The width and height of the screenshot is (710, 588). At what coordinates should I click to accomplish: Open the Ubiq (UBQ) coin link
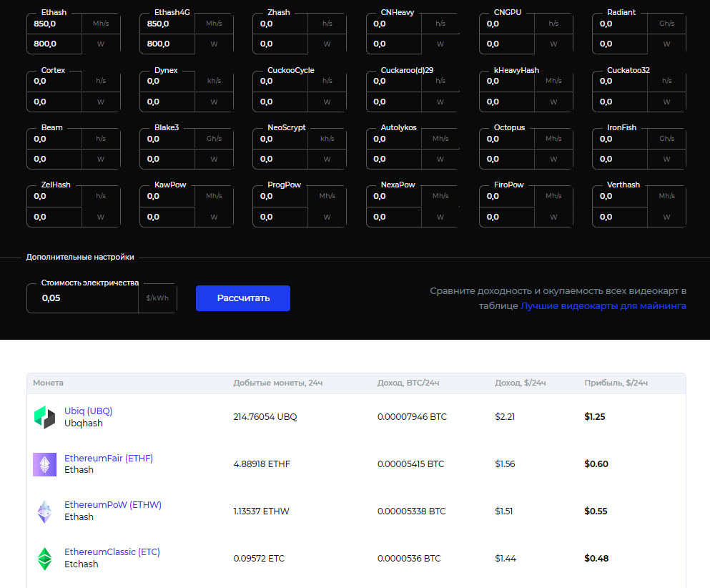(88, 411)
